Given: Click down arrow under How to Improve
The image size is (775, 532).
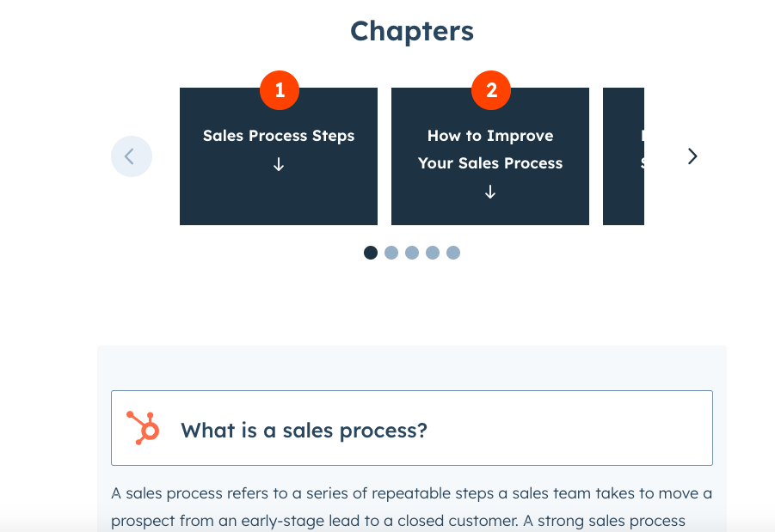Looking at the screenshot, I should (x=490, y=193).
